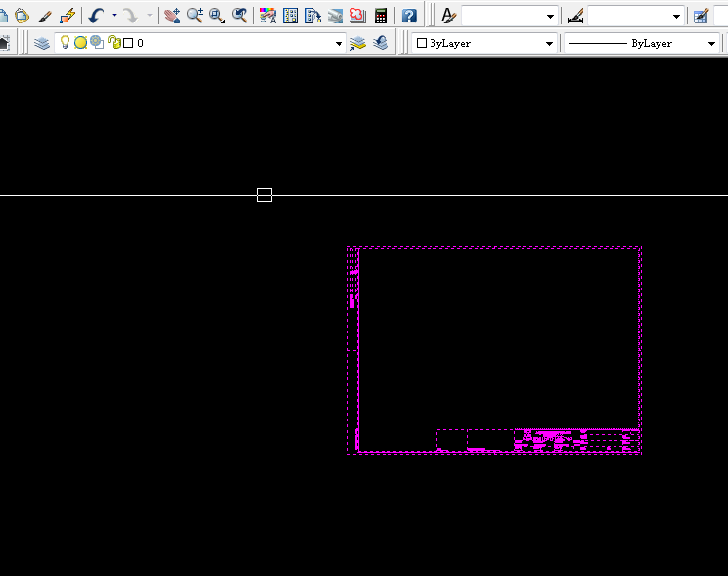Select the Pan realtime hand tool
Screen dimensions: 728x576
pyautogui.click(x=172, y=16)
